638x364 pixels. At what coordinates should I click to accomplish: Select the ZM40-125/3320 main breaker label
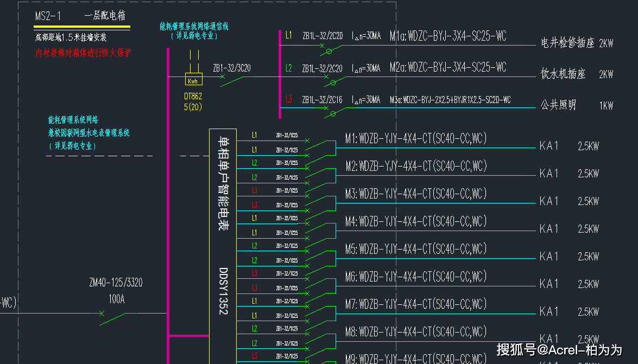click(116, 283)
